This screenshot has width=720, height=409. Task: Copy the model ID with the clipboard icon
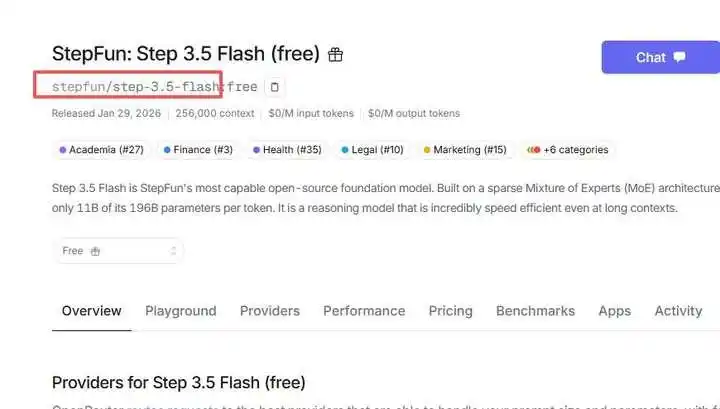pyautogui.click(x=275, y=87)
